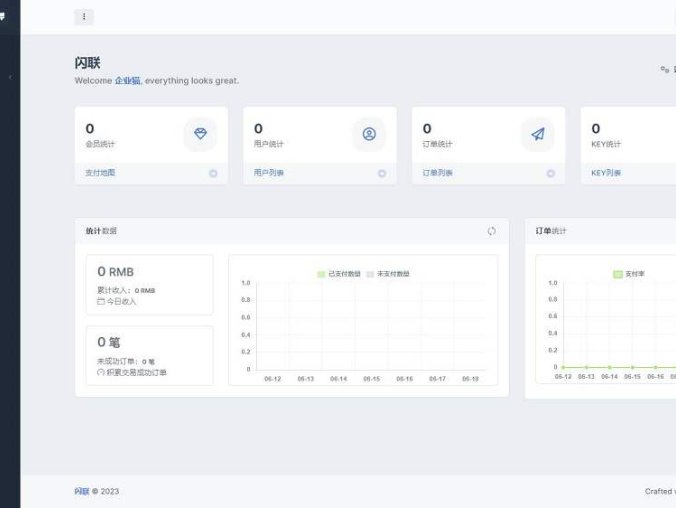
Task: Click the 0 RMB income card
Action: [150, 285]
